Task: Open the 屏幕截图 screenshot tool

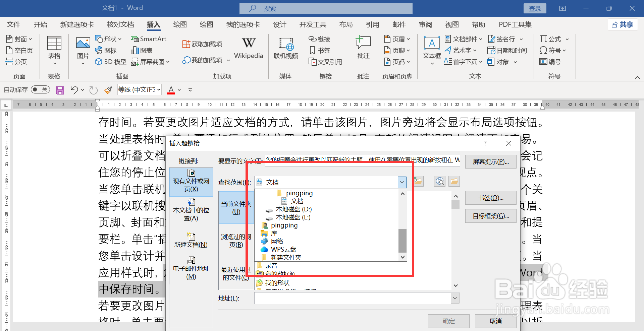Action: pyautogui.click(x=150, y=62)
